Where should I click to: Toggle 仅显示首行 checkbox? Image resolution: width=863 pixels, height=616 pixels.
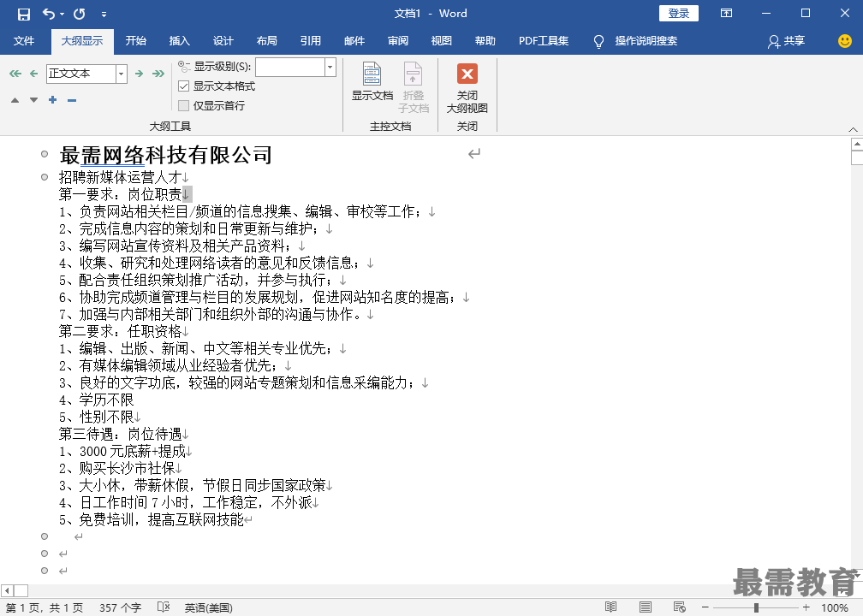click(184, 105)
